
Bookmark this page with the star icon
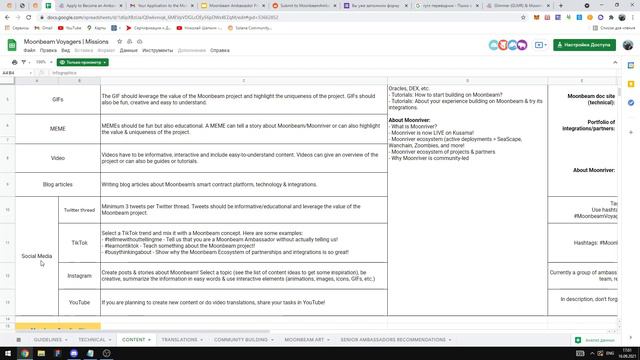(523, 18)
